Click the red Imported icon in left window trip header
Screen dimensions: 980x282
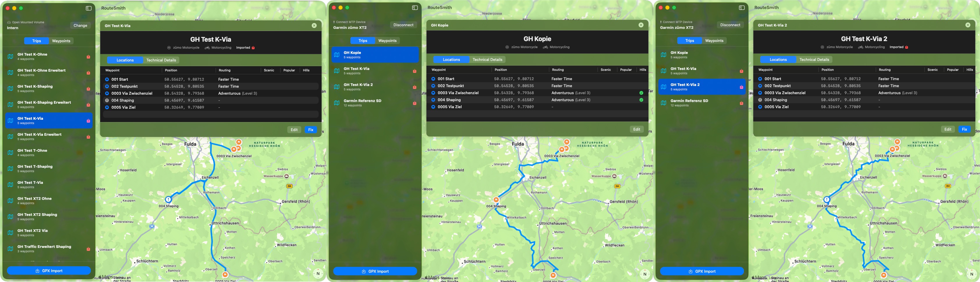[253, 47]
